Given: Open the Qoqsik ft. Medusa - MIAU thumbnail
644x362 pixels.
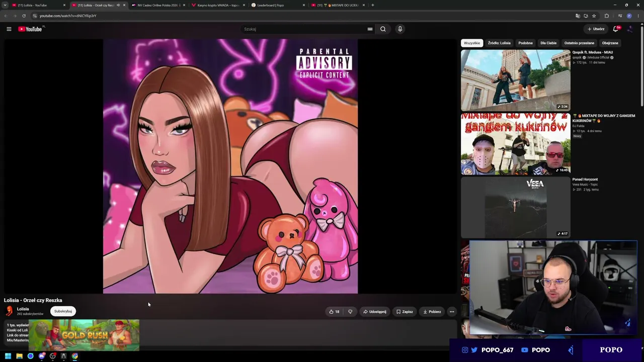Looking at the screenshot, I should pyautogui.click(x=516, y=80).
